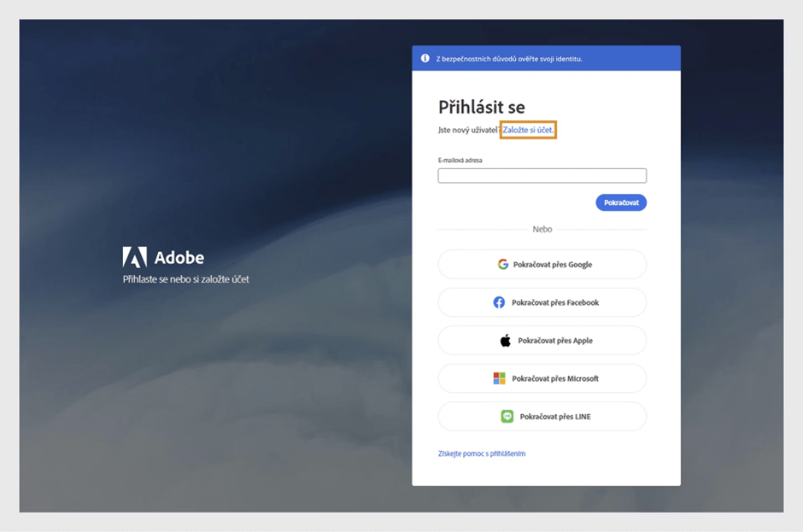Screen dimensions: 803x532
Task: Click the 'Adobe' wordmark text
Action: [179, 258]
